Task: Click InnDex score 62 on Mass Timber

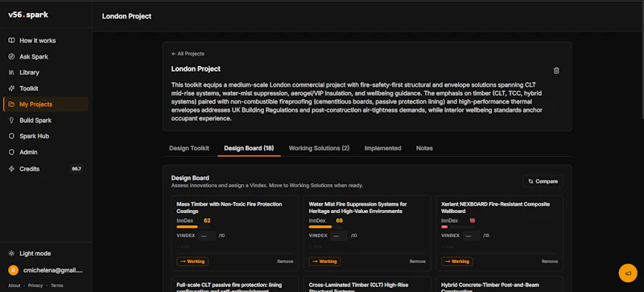Action: coord(207,220)
